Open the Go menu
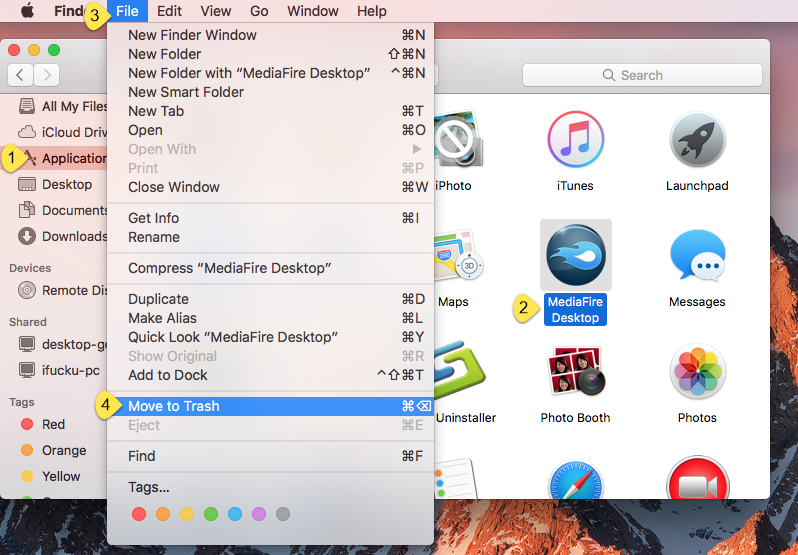798x555 pixels. 259,11
